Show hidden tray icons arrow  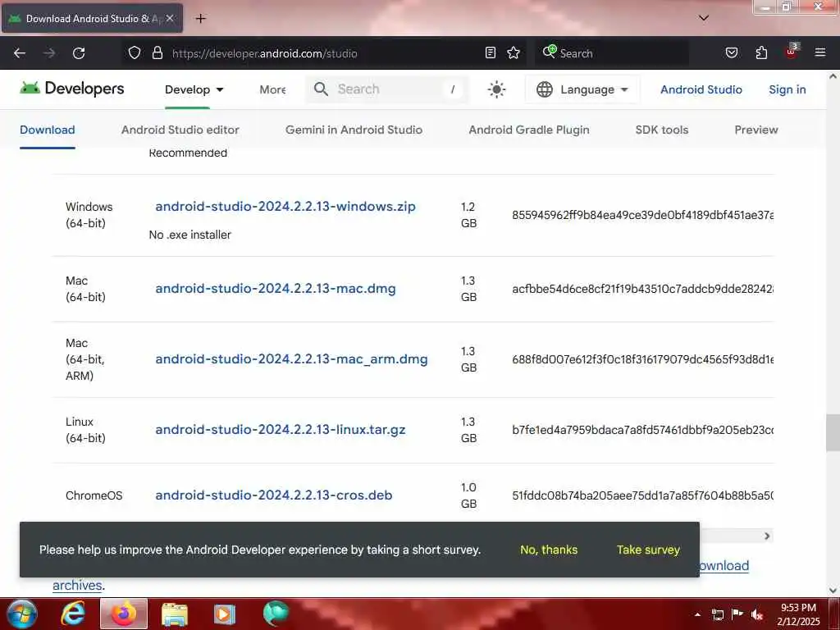[697, 614]
